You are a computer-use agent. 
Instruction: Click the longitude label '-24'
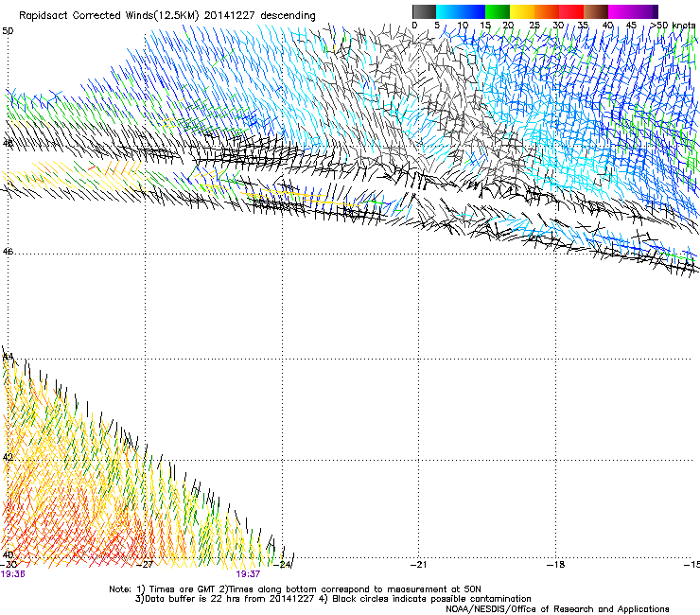point(283,565)
